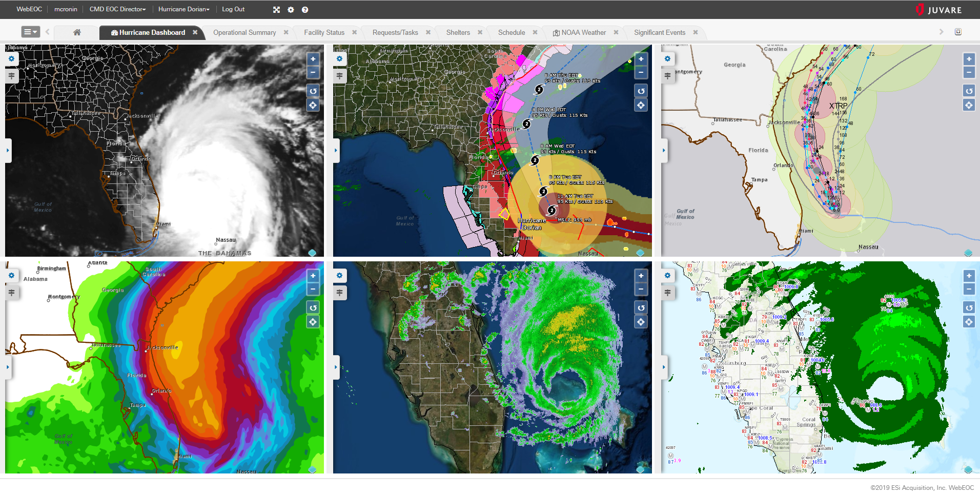The width and height of the screenshot is (980, 495).
Task: Click the fullscreen expand icon in top bar
Action: pyautogui.click(x=276, y=10)
